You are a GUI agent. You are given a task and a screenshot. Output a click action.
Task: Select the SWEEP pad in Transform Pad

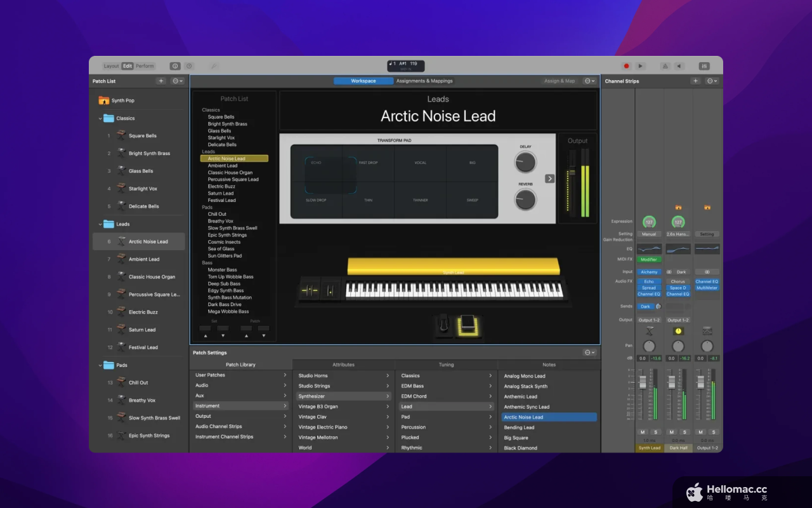[472, 200]
